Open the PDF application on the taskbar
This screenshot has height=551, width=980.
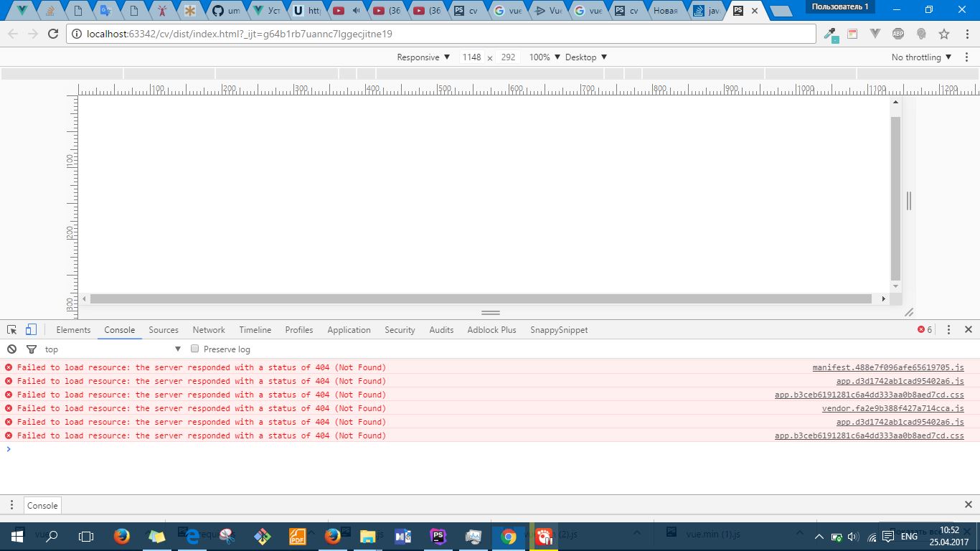coord(297,536)
